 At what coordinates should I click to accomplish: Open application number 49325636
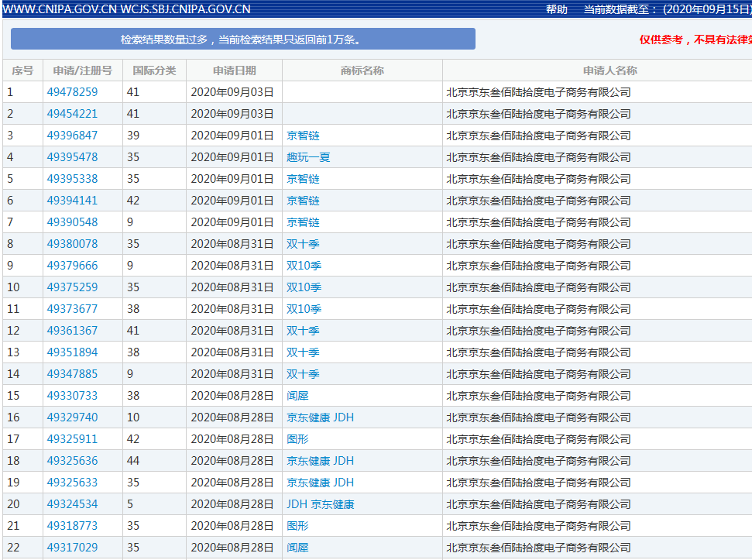(73, 461)
